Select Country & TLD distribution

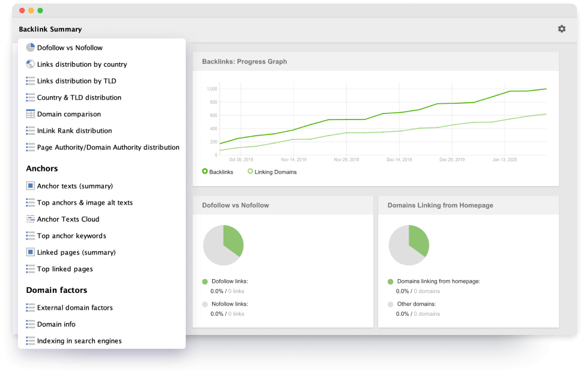pyautogui.click(x=79, y=97)
